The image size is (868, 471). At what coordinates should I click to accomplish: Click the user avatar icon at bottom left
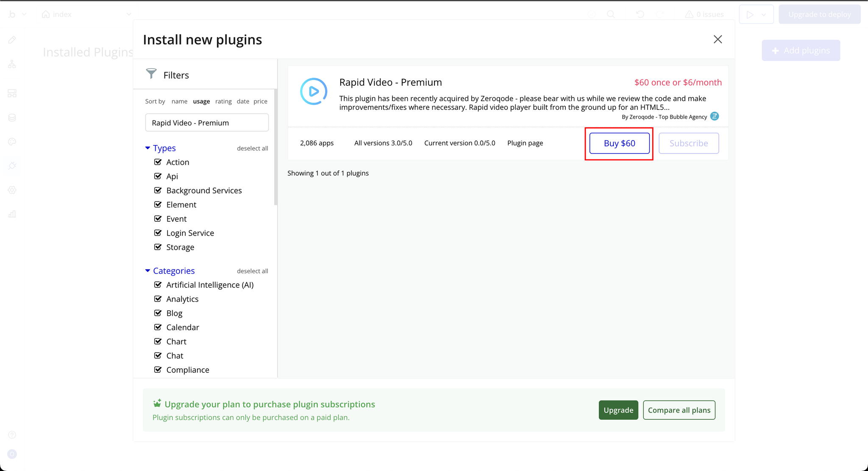[12, 454]
